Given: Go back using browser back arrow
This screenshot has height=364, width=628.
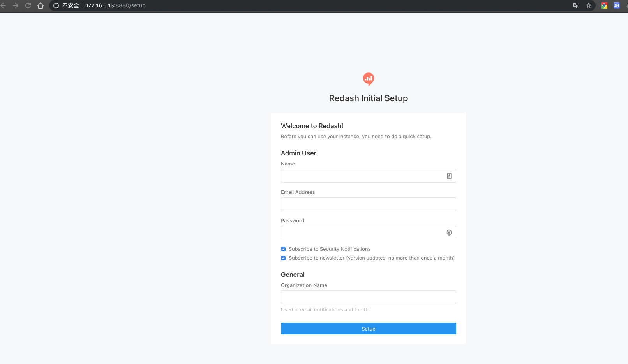Looking at the screenshot, I should coord(4,5).
